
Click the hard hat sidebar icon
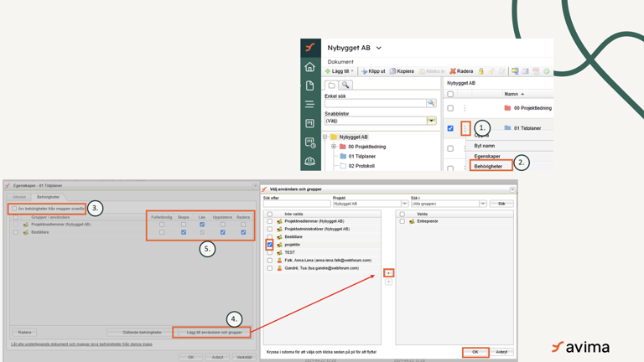pyautogui.click(x=309, y=161)
